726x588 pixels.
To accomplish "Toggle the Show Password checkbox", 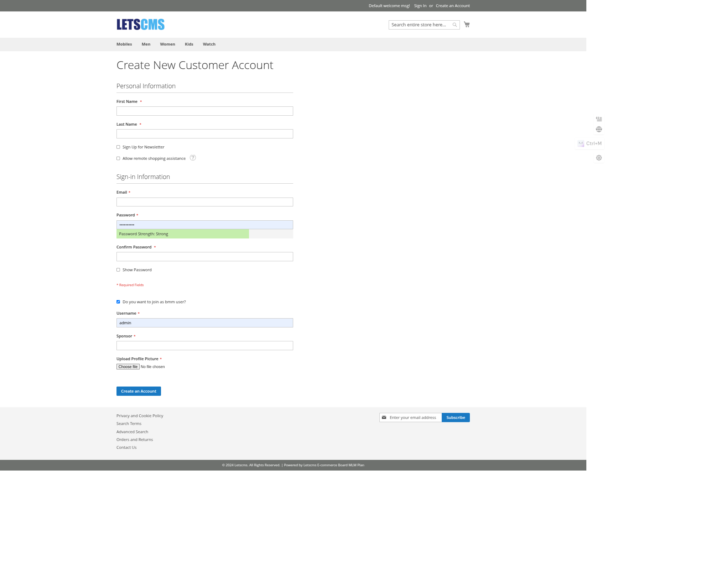I will [118, 270].
